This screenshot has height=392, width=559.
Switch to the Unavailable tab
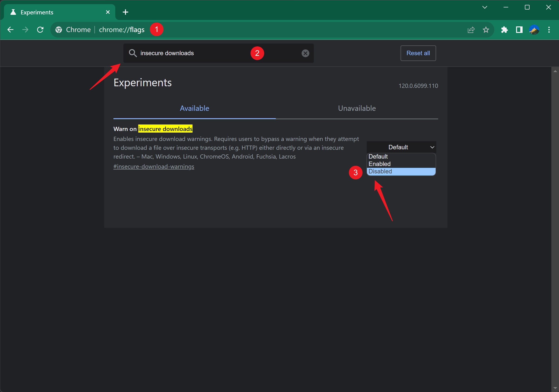click(x=357, y=108)
